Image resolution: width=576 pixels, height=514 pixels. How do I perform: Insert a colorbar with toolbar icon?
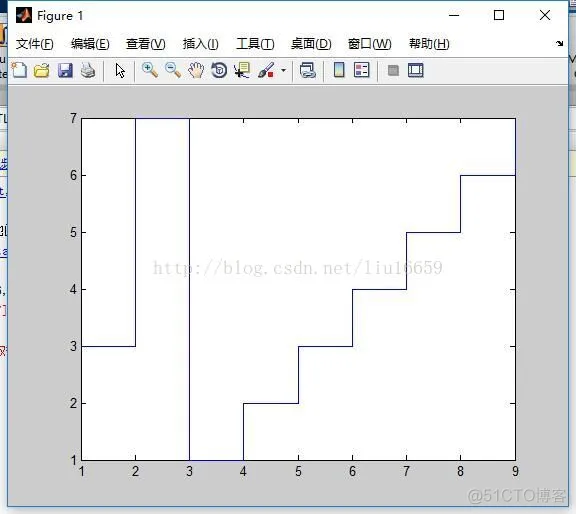[339, 70]
